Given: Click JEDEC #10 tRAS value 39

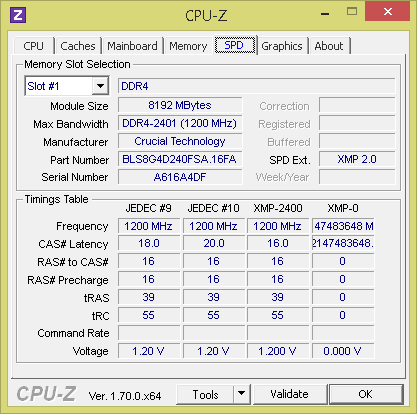Looking at the screenshot, I should (x=214, y=297).
